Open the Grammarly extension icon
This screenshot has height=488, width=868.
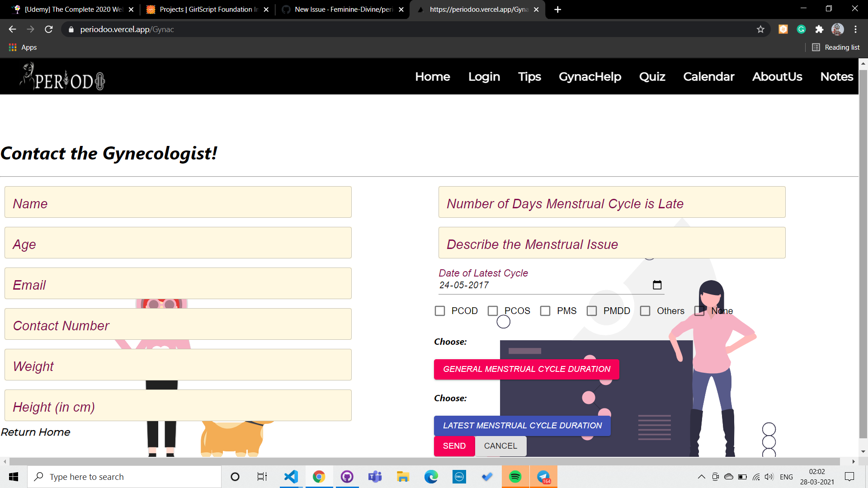click(x=801, y=29)
